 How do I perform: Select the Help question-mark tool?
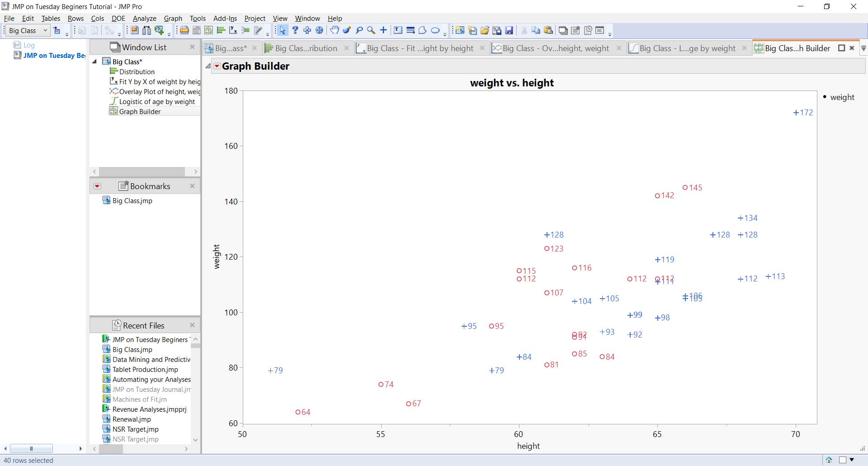click(295, 30)
